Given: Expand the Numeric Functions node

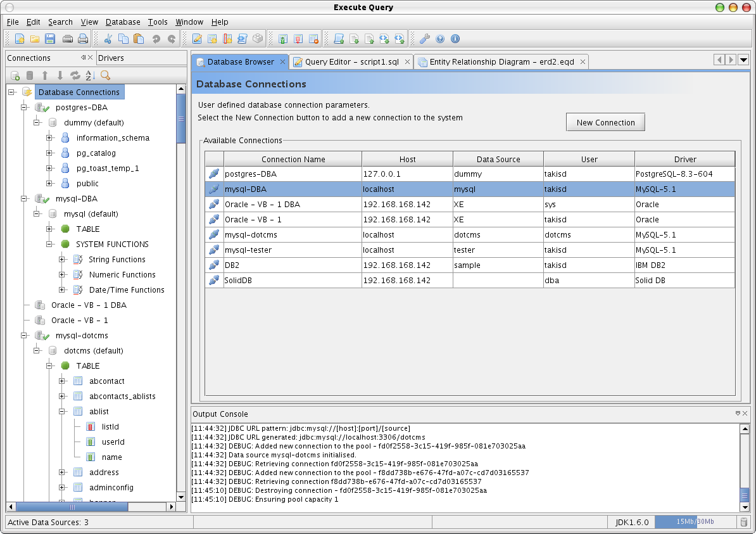Looking at the screenshot, I should click(61, 274).
